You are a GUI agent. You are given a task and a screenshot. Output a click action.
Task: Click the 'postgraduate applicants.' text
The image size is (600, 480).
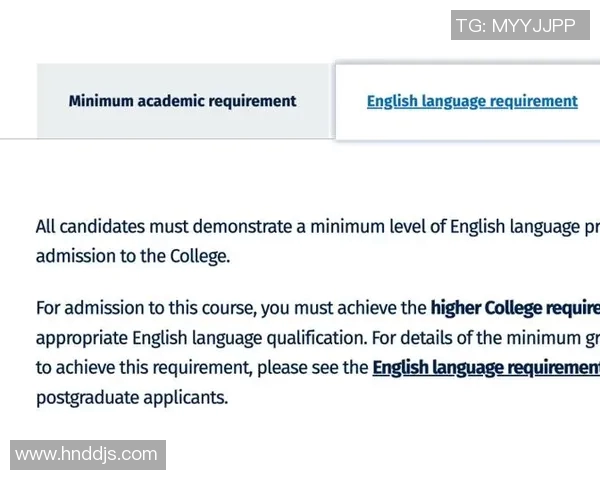132,397
